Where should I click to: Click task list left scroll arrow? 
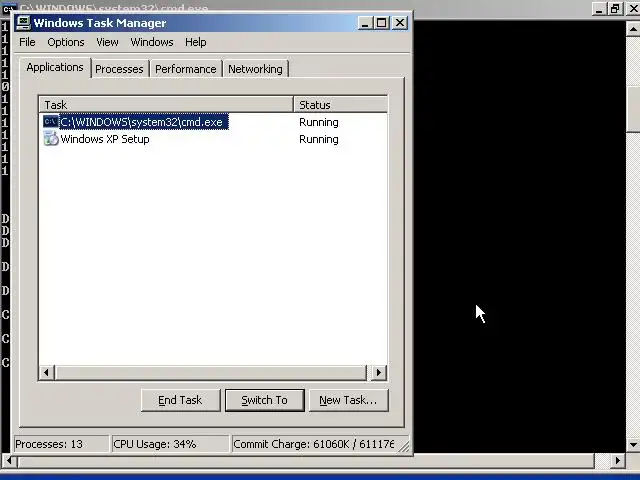[47, 372]
